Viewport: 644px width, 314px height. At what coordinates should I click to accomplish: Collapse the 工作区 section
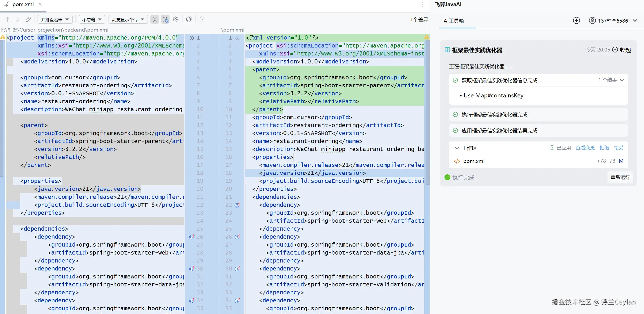[x=457, y=148]
